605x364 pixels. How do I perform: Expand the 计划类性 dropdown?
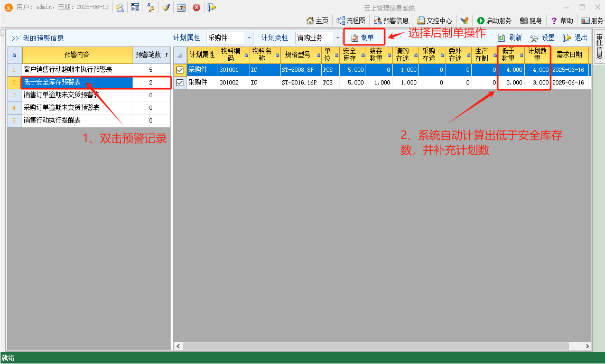tap(338, 38)
